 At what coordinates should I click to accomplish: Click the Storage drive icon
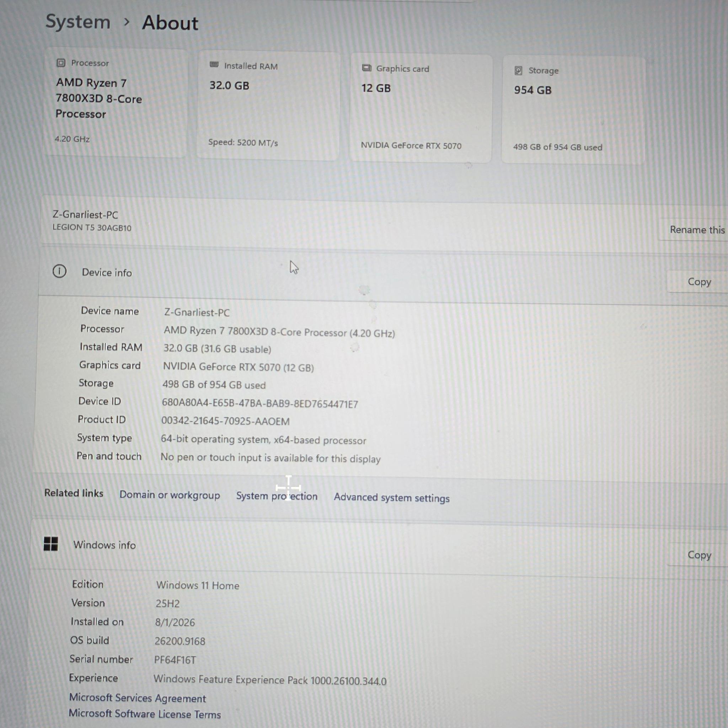(x=519, y=70)
